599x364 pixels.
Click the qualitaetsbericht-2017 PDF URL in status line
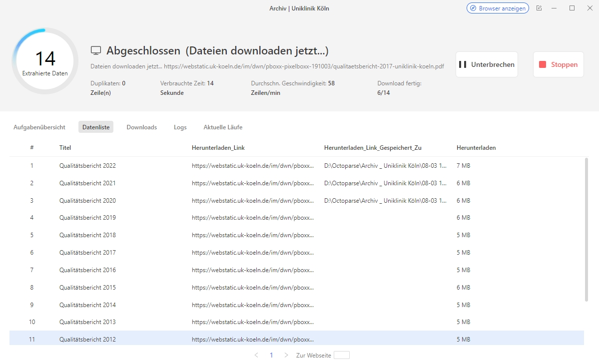coord(304,66)
